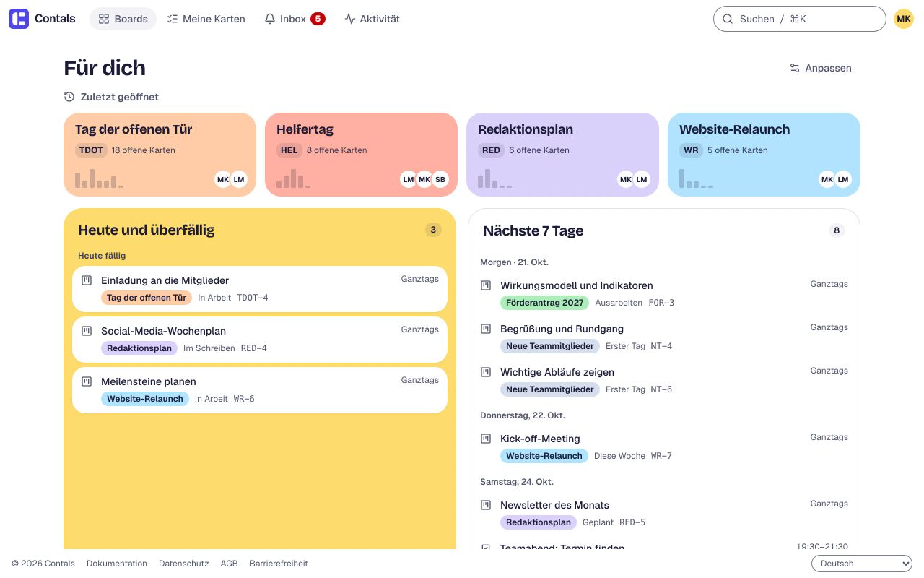This screenshot has height=578, width=924.
Task: Click the Neue Teammitglieder tag under Begrüßung und Rundgang
Action: 550,346
